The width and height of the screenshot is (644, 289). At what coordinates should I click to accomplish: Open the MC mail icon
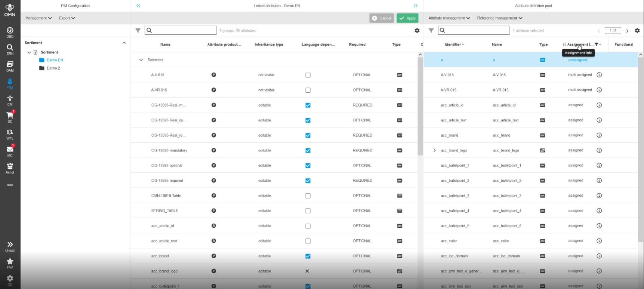[10, 151]
